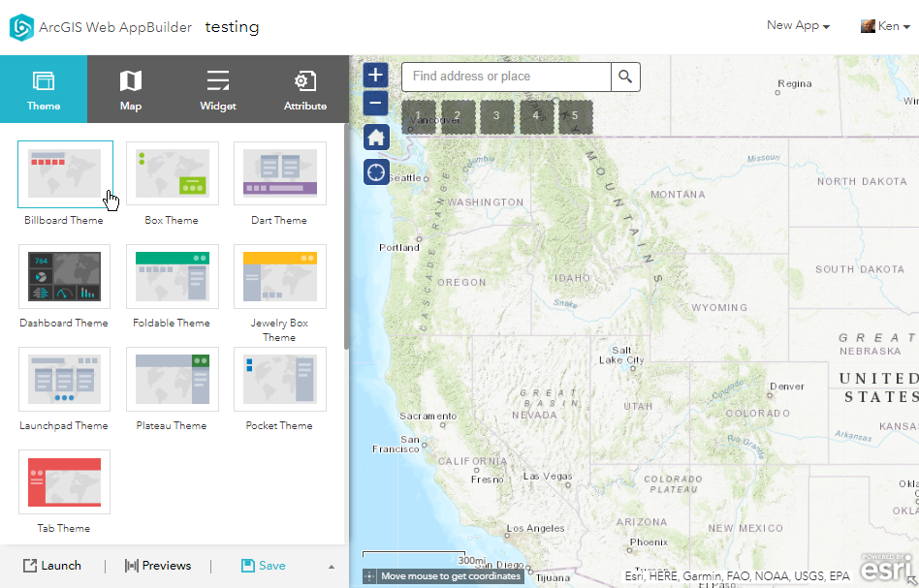Click the Home default extent button
Viewport: 919px width, 588px height.
pos(376,137)
